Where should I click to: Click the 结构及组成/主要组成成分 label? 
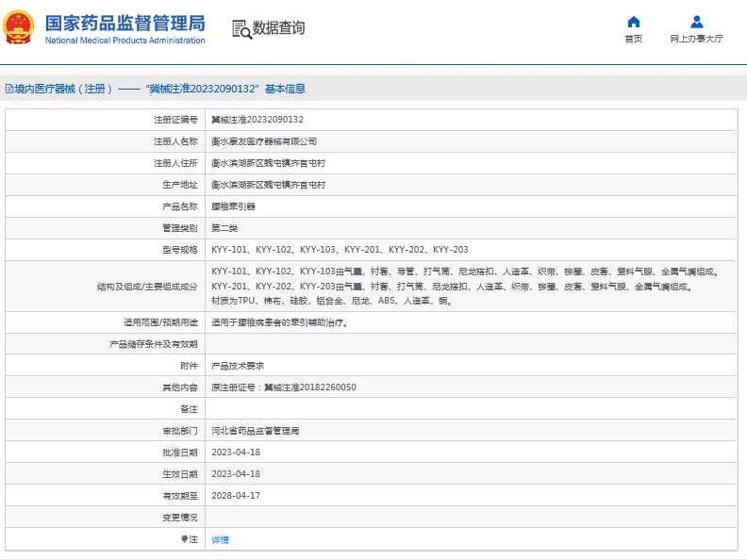(x=147, y=287)
